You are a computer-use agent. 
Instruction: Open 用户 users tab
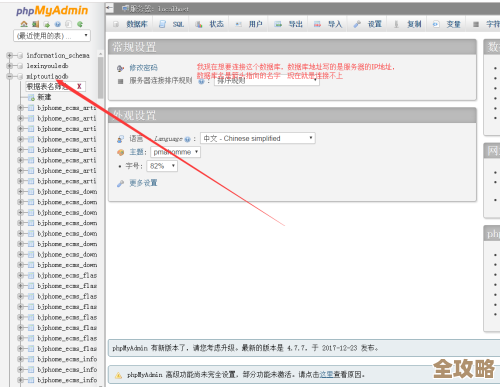pyautogui.click(x=249, y=24)
